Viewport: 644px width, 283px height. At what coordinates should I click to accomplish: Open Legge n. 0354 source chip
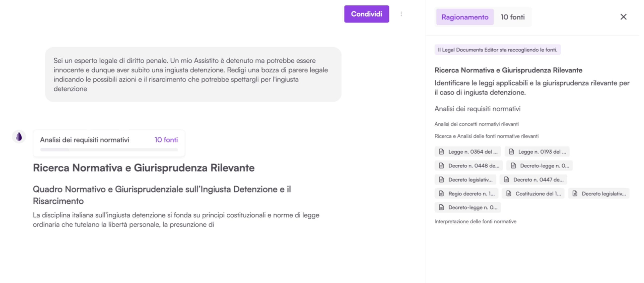pos(467,152)
